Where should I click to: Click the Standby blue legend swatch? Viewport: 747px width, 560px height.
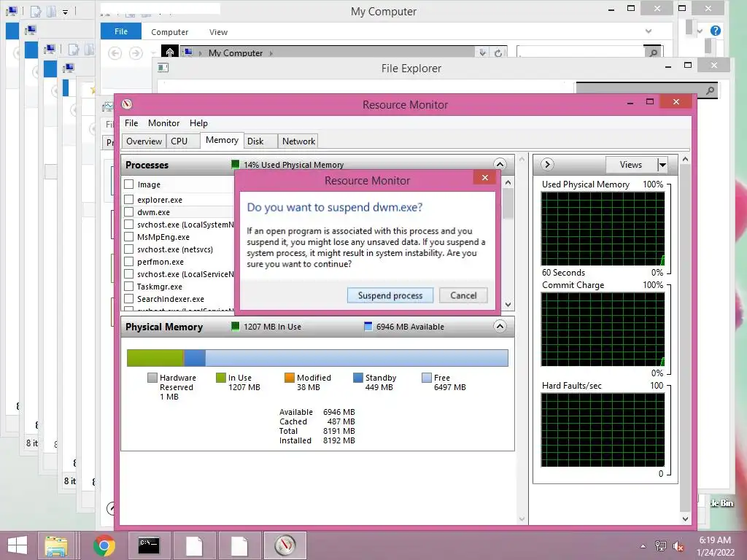[357, 378]
